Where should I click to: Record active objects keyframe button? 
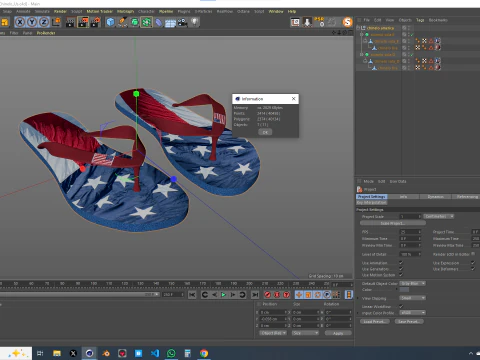(267, 295)
